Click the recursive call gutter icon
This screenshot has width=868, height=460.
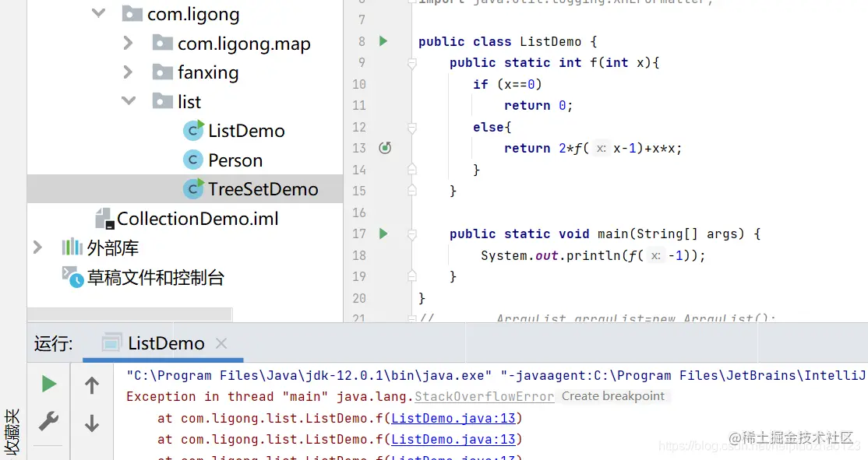[x=385, y=148]
